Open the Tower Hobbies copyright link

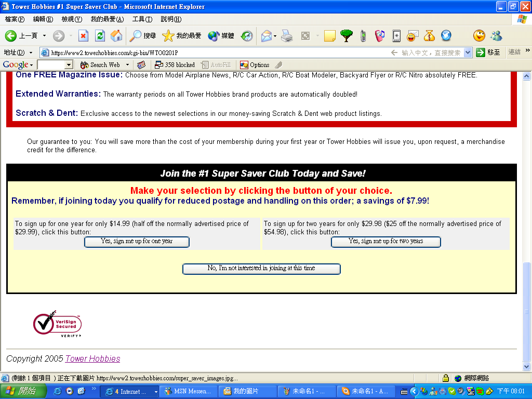pos(92,358)
